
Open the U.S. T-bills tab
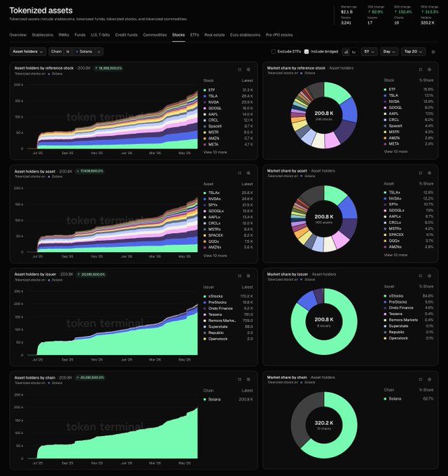100,35
